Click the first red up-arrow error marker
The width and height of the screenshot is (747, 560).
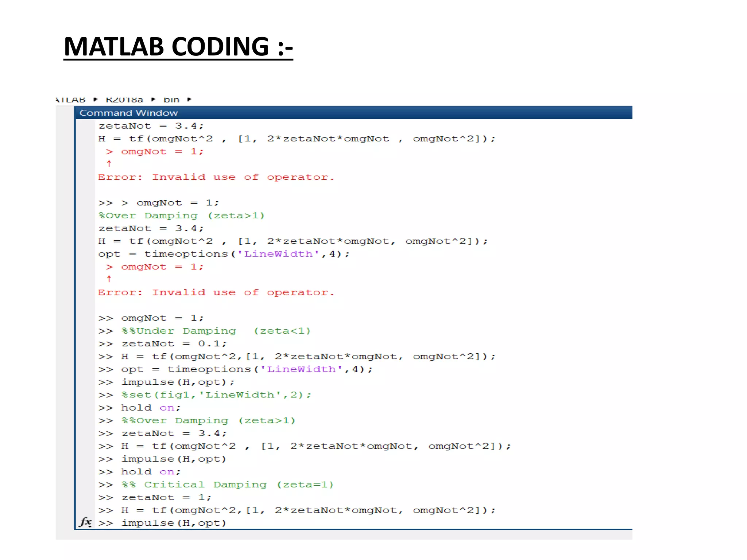pyautogui.click(x=109, y=164)
